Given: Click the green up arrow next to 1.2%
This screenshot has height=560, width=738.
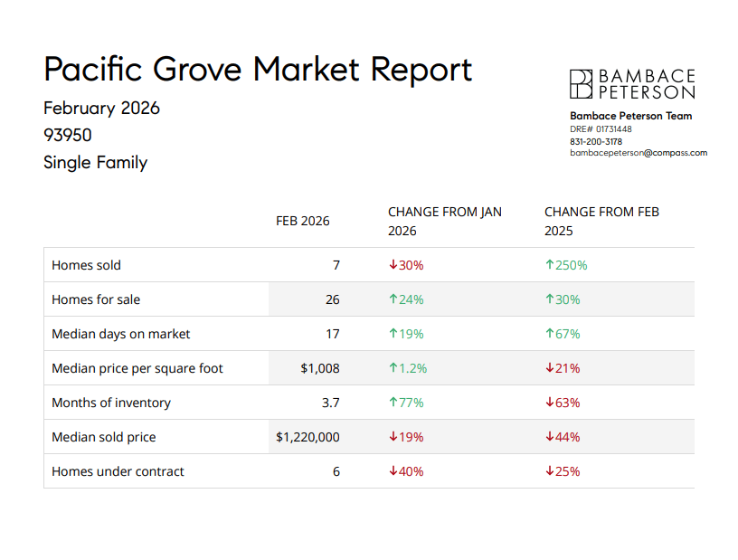Looking at the screenshot, I should click(x=393, y=368).
